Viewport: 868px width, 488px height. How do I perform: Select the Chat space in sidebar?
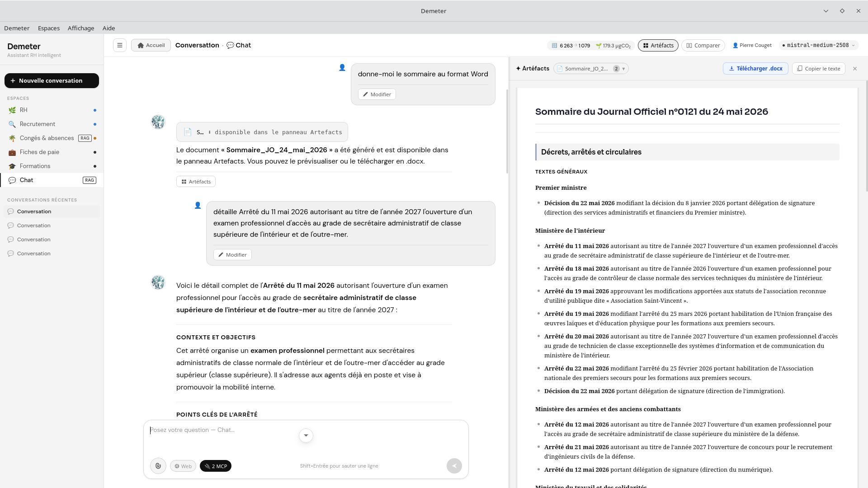[52, 180]
